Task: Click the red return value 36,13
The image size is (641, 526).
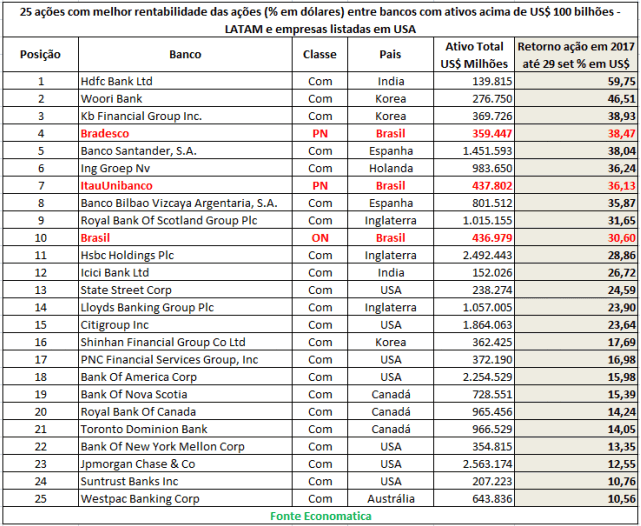Action: [x=576, y=186]
